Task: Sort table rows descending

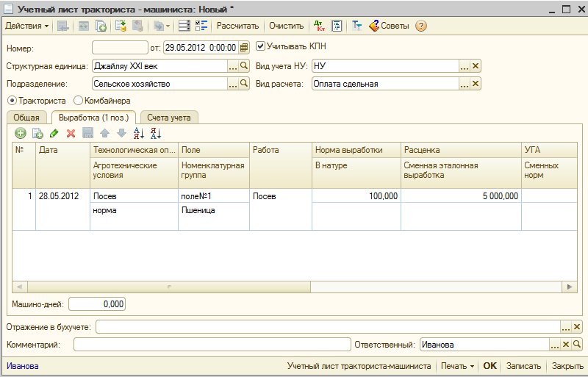Action: 155,133
